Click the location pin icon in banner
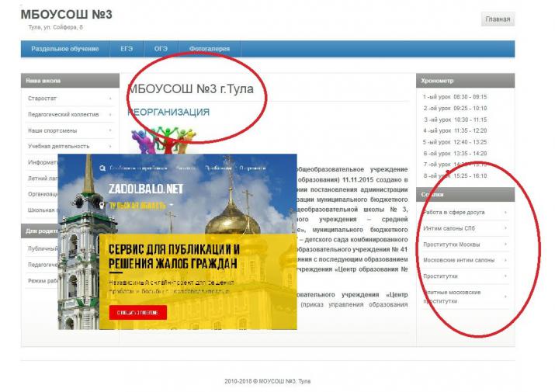555x392 pixels. (x=102, y=205)
